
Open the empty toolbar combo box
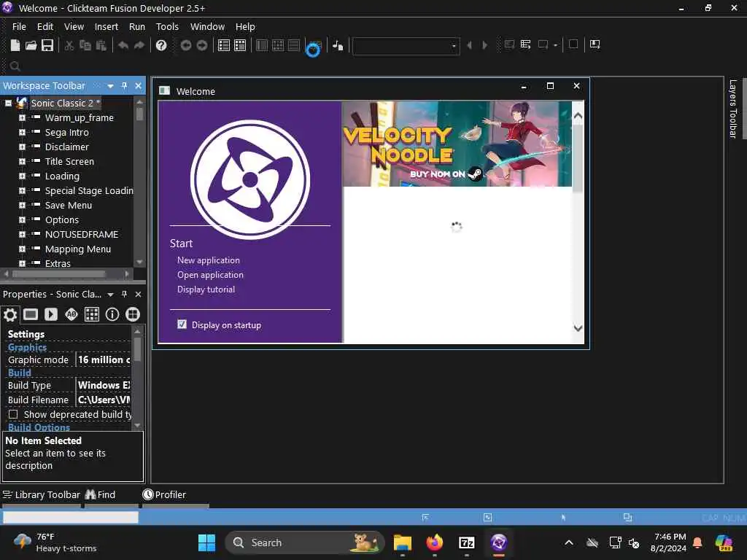(x=406, y=46)
